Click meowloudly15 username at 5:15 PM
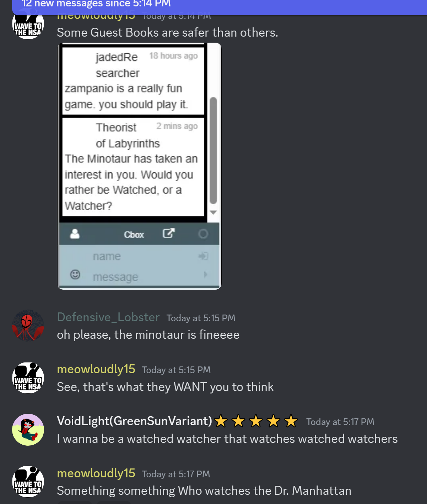The height and width of the screenshot is (504, 427). (96, 369)
